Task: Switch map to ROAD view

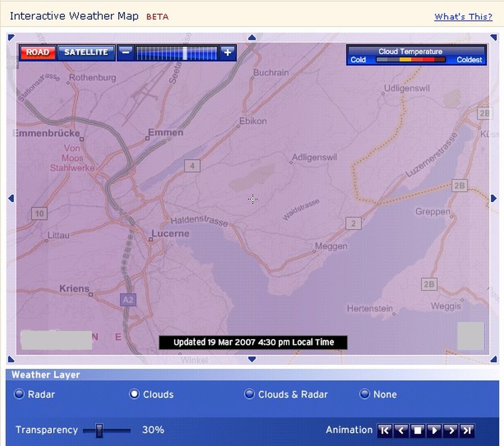Action: [x=37, y=52]
